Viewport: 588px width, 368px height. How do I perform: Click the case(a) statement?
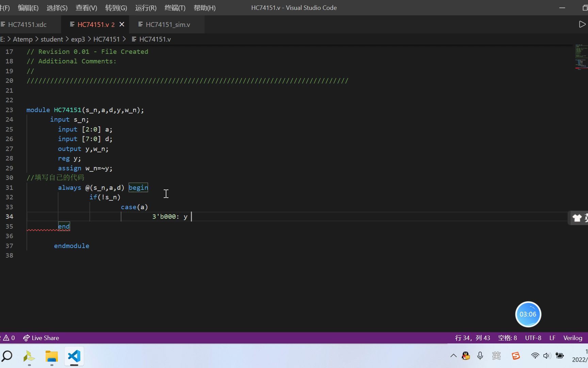[134, 207]
